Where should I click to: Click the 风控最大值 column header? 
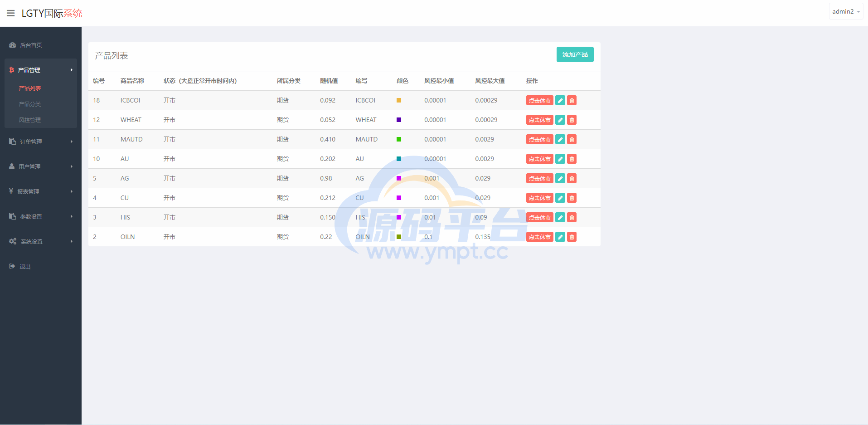[490, 81]
